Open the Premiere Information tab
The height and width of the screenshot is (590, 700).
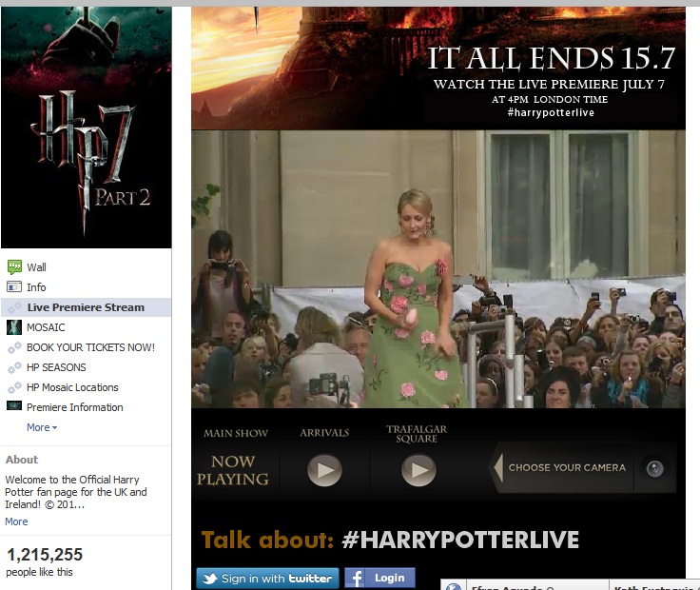[x=74, y=407]
